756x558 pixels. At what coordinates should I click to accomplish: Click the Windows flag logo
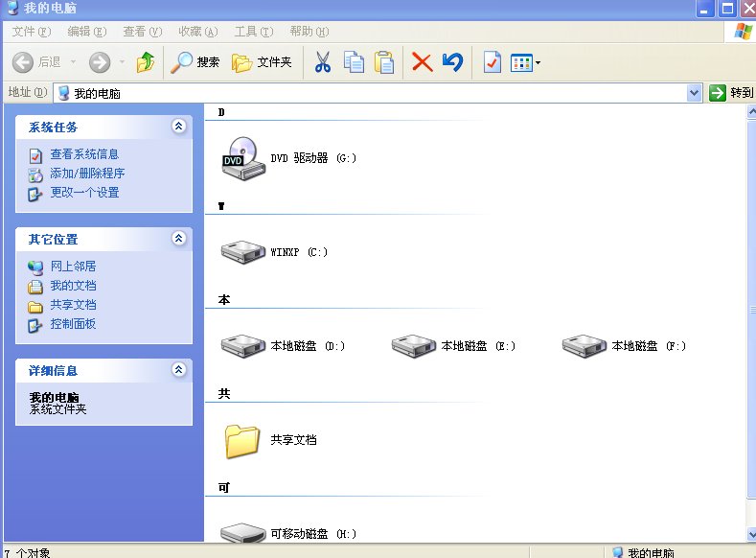(x=743, y=32)
